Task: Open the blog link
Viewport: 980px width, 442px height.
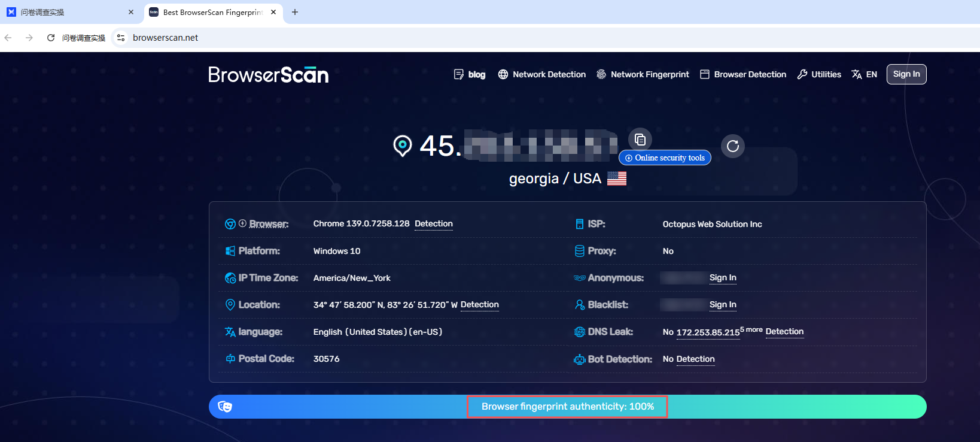Action: pos(470,74)
